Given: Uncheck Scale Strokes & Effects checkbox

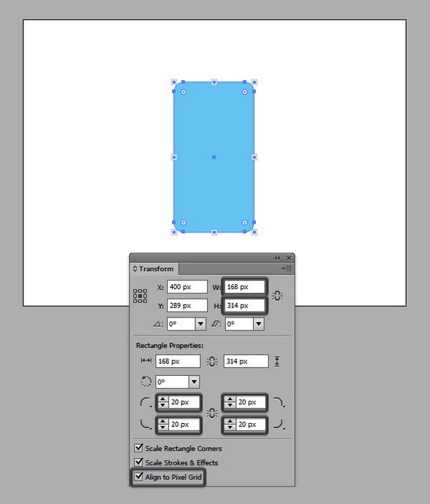Looking at the screenshot, I should 138,462.
